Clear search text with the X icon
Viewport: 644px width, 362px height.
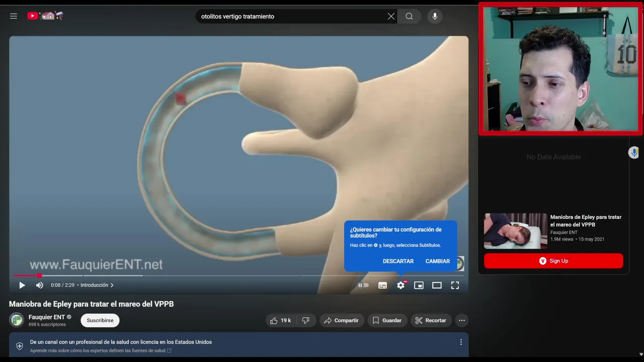tap(391, 16)
